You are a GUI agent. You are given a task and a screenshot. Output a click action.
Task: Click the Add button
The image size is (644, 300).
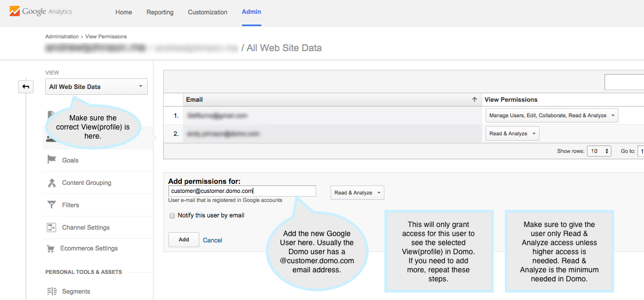pos(184,240)
